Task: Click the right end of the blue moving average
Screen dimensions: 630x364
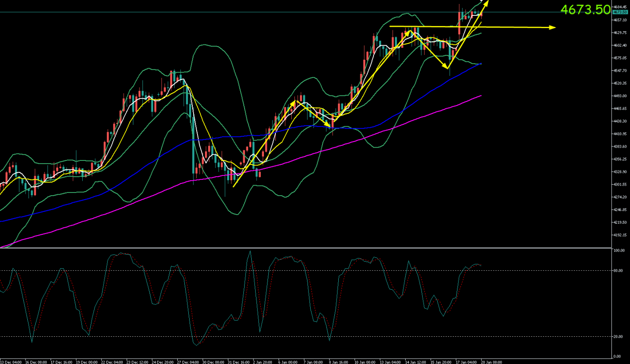Action: 481,64
